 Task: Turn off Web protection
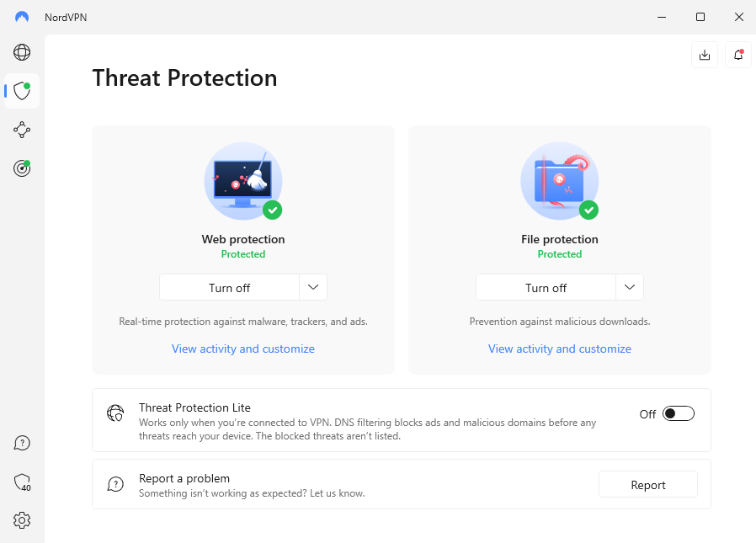229,287
